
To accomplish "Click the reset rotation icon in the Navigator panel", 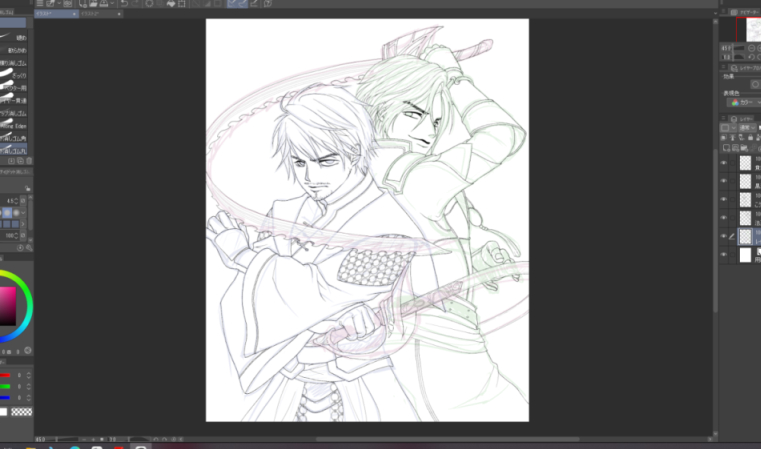I will (751, 57).
